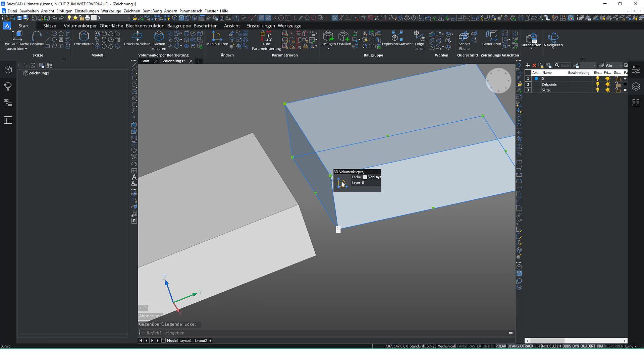Open the 1:4 annotation scale in status bar
This screenshot has width=644, height=362.
point(558,346)
